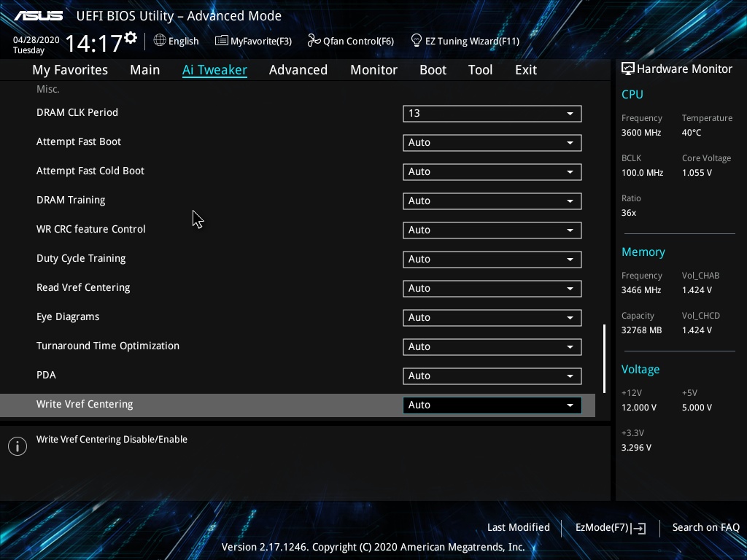Click the 14:17 clock display

click(x=94, y=43)
